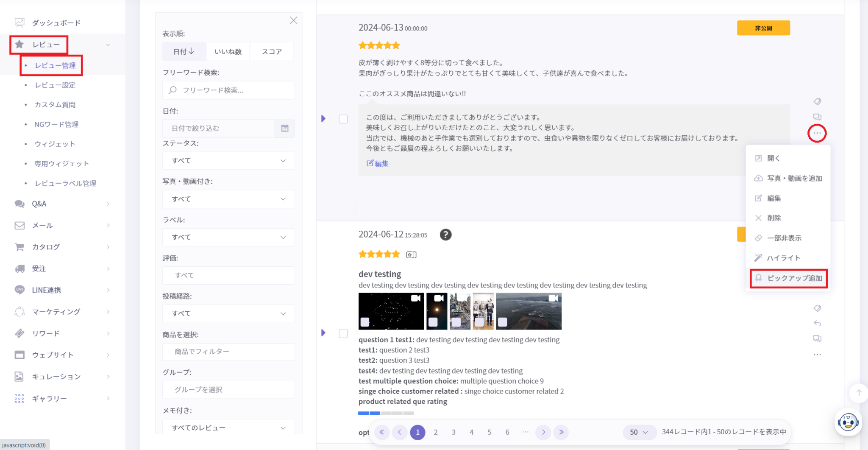The width and height of the screenshot is (868, 450).
Task: Tick the checkbox for the 2024-06-13 review
Action: click(x=343, y=119)
